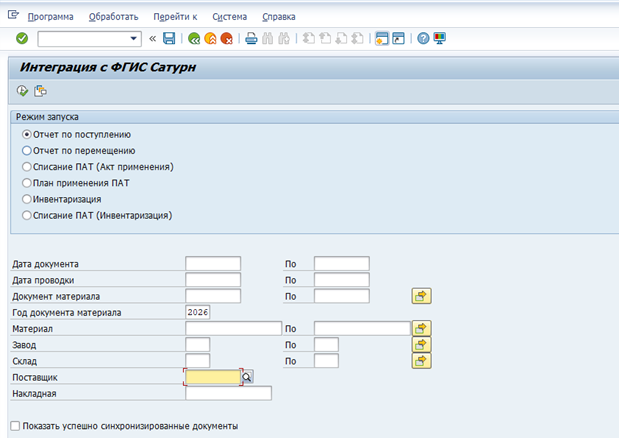Click the Дата документа from field
619x438 pixels.
[213, 264]
